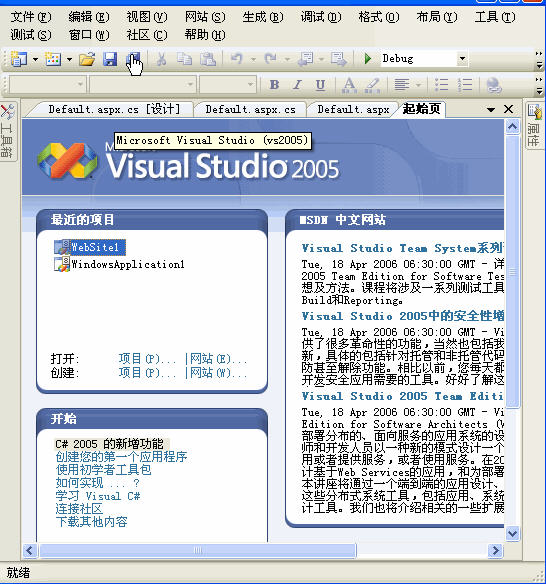Open the Debug configuration dropdown

pyautogui.click(x=462, y=58)
